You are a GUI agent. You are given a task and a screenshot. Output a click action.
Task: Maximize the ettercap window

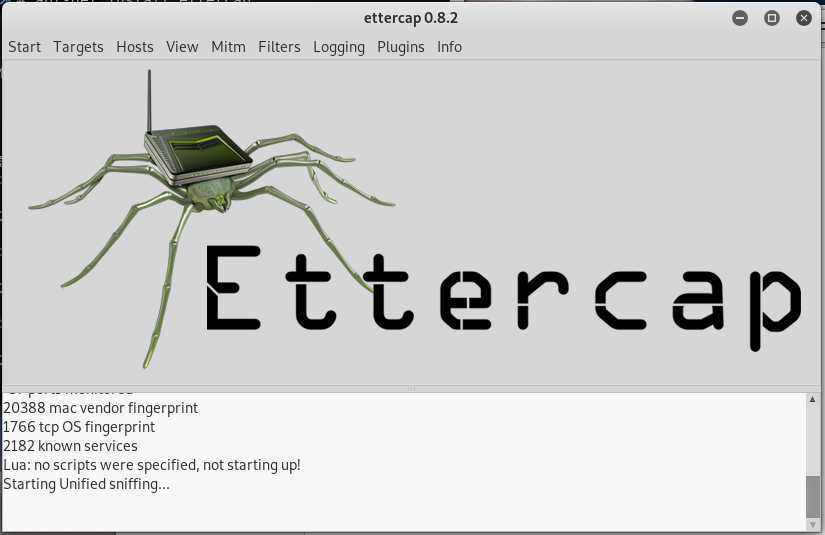pos(772,18)
